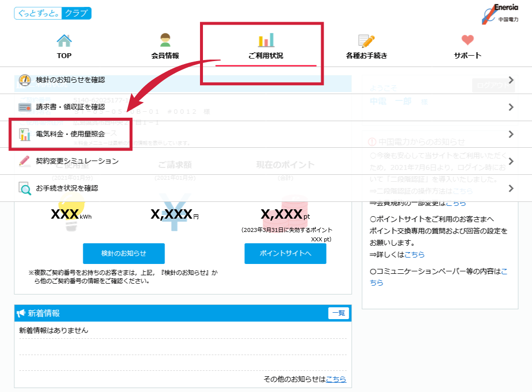Select 契約変更シミュレーション menu entry
The image size is (532, 392).
77,161
